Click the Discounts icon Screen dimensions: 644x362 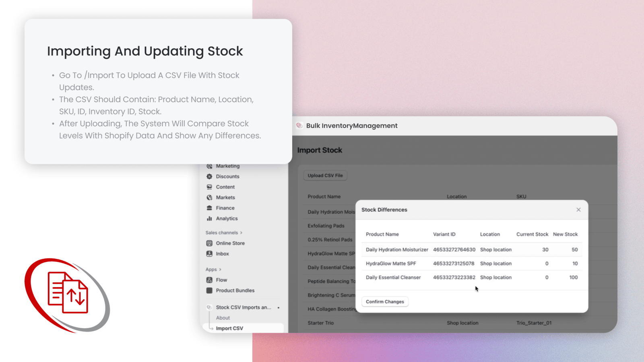coord(210,176)
